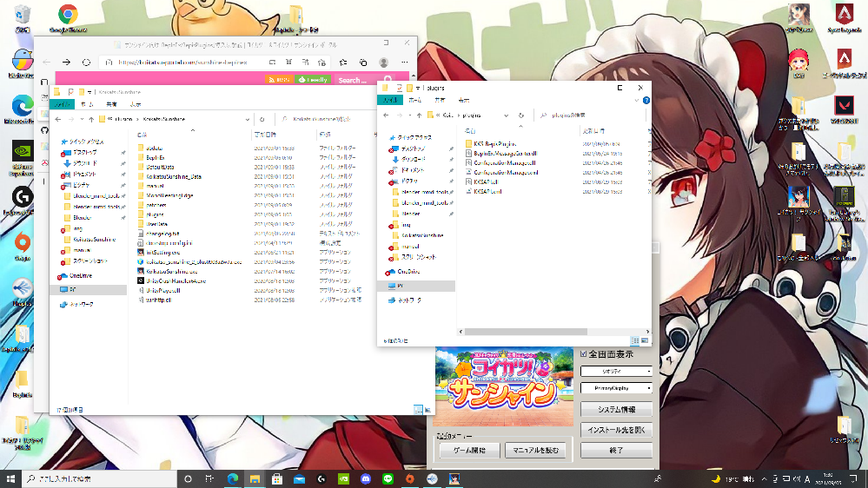
Task: Click the up arrow in KoikatsuSunshine window
Action: tap(91, 119)
